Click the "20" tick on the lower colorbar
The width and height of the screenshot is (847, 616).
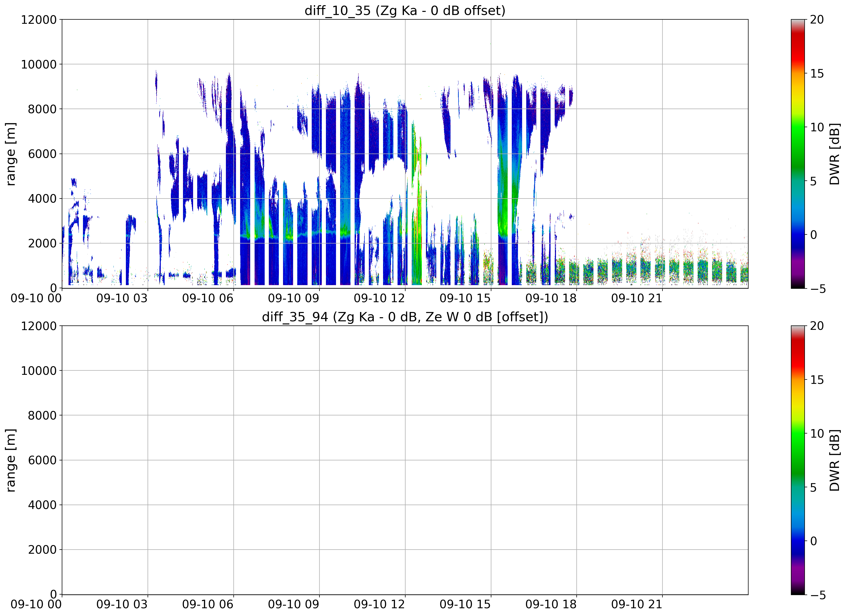click(x=817, y=326)
